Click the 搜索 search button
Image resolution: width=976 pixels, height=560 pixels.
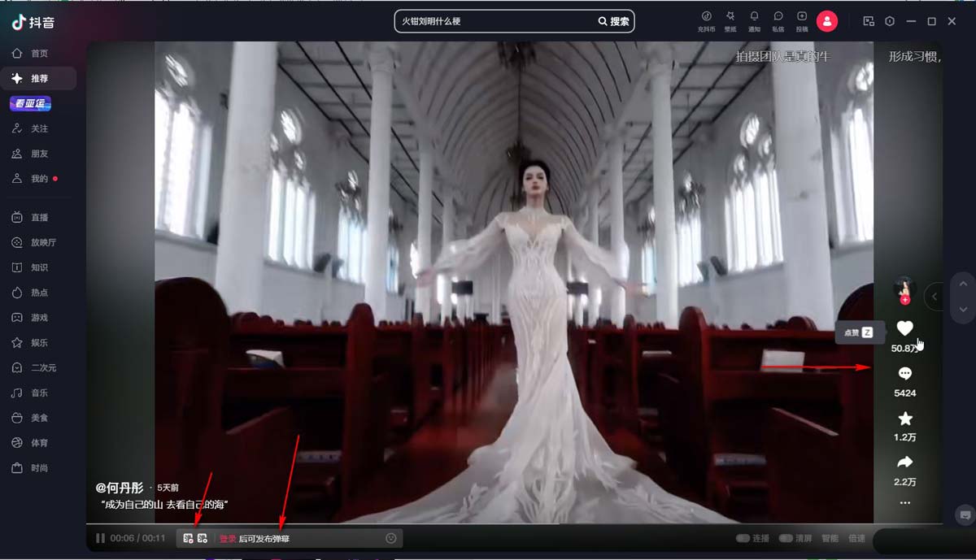(x=614, y=21)
